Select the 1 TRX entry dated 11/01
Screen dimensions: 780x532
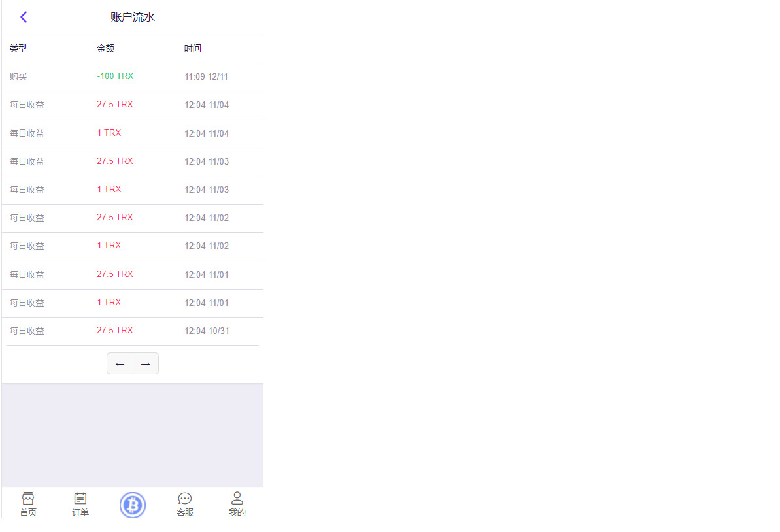click(132, 303)
